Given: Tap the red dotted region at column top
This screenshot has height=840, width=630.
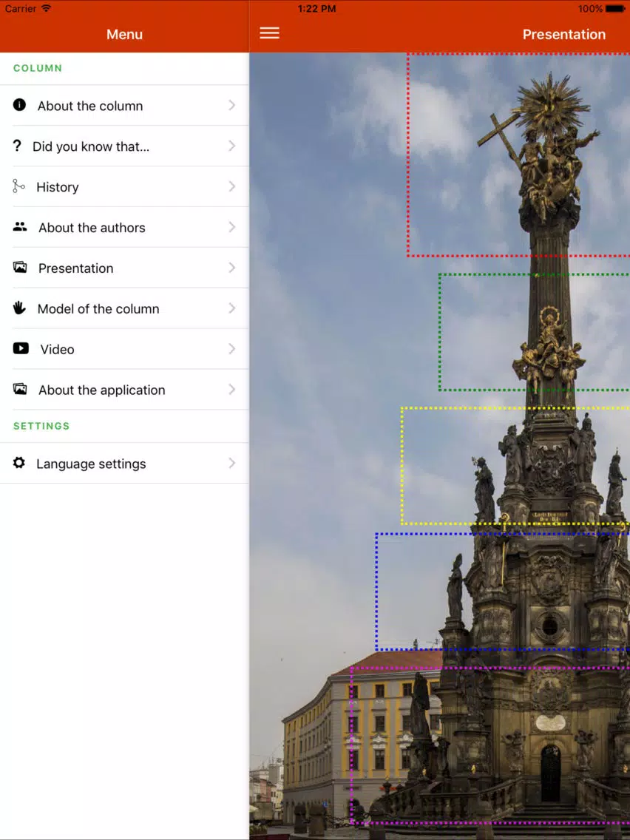Looking at the screenshot, I should (518, 155).
